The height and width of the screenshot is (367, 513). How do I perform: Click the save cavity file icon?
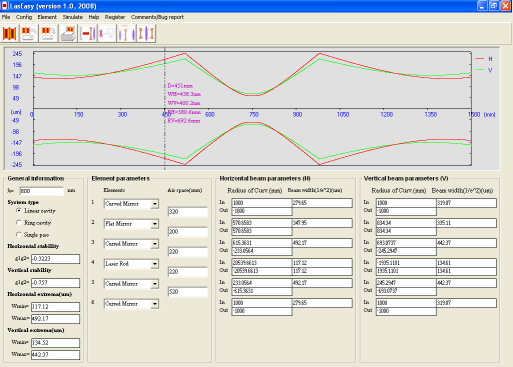[48, 33]
